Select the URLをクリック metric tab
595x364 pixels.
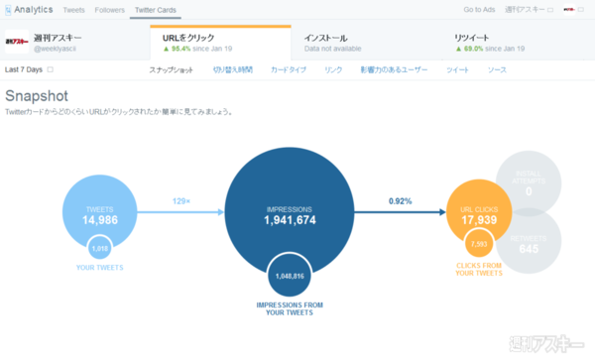[220, 43]
